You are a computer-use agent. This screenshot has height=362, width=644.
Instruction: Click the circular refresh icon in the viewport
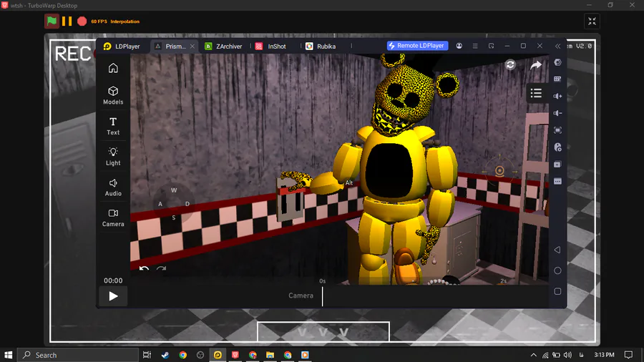[510, 65]
